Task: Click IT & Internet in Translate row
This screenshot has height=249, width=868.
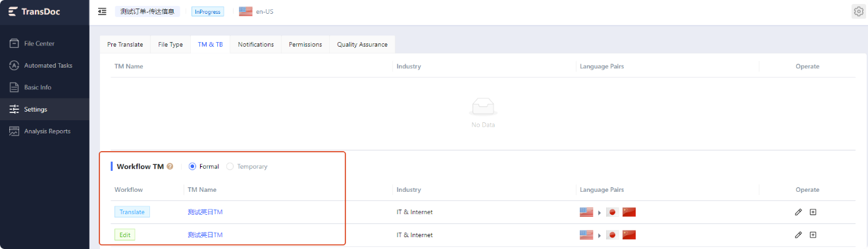Action: coord(415,212)
